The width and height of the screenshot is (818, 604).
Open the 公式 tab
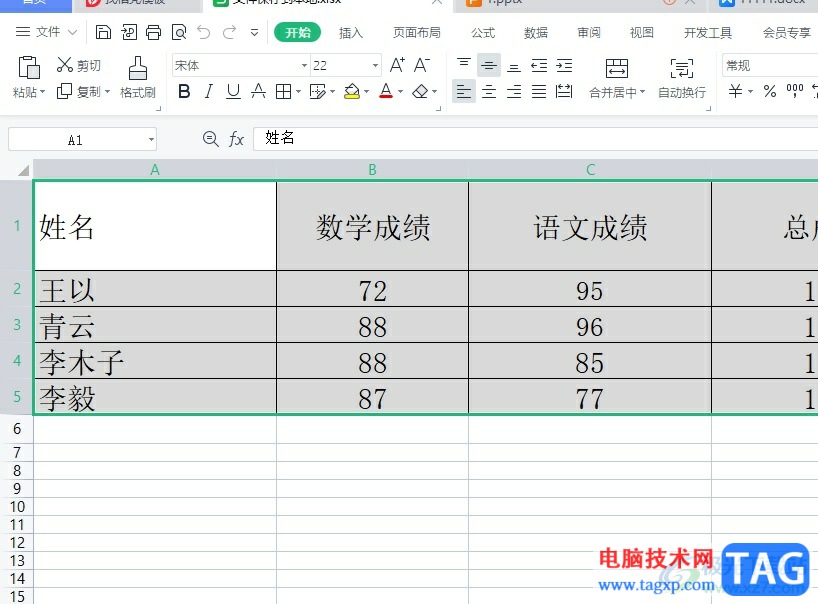click(483, 32)
